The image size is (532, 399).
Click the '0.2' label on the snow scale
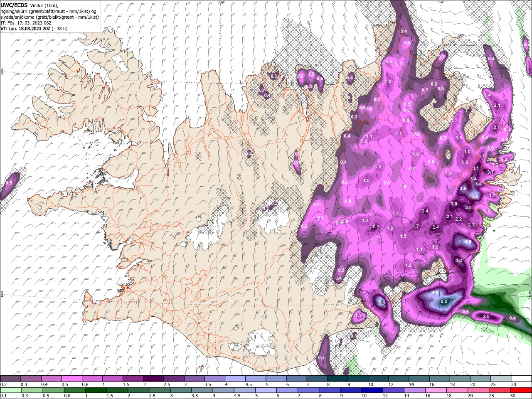click(3, 384)
